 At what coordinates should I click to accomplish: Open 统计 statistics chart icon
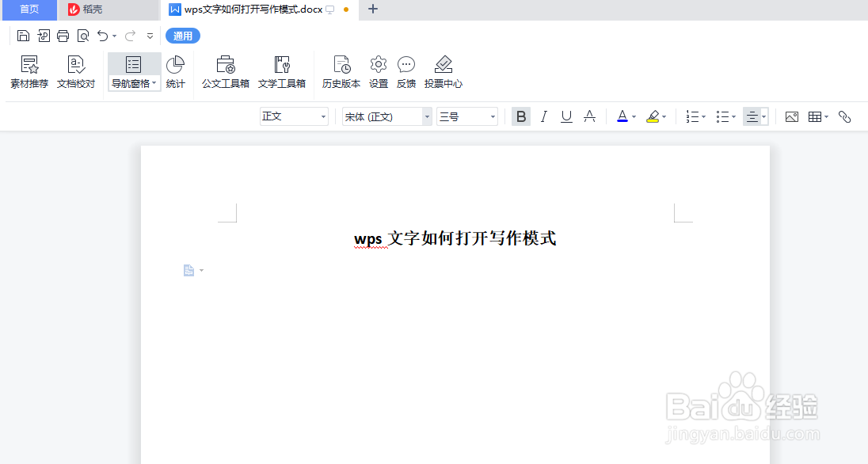pyautogui.click(x=176, y=72)
